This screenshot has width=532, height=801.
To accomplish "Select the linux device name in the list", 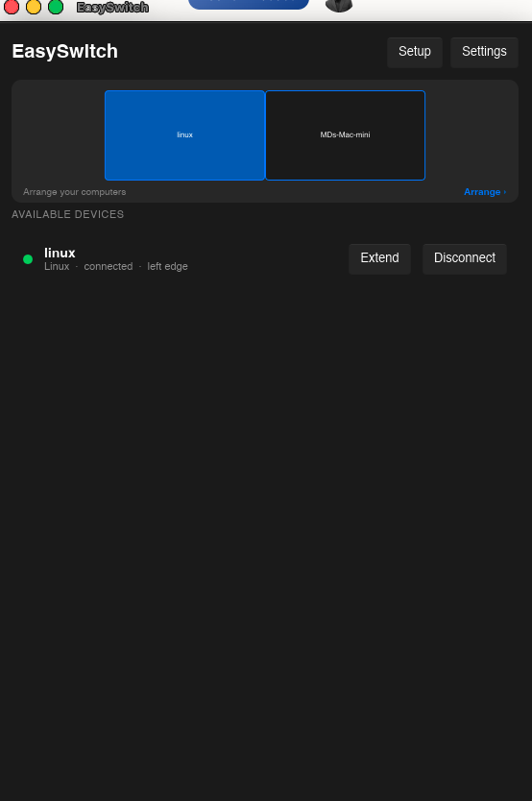I will 60,253.
